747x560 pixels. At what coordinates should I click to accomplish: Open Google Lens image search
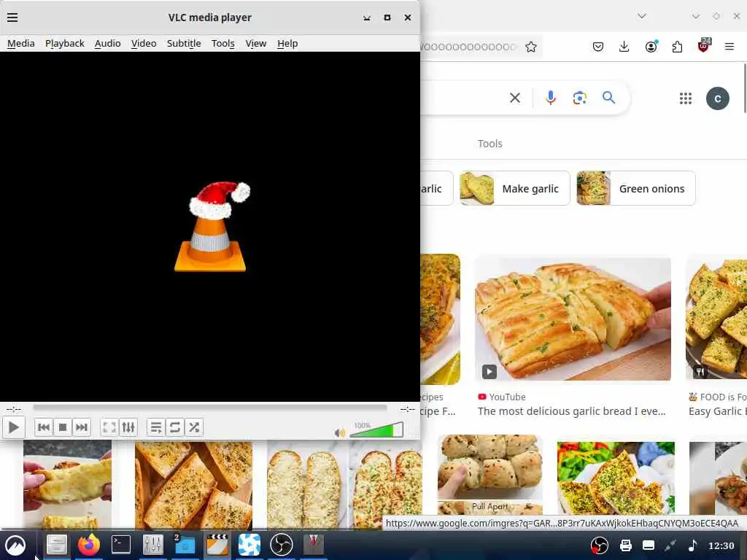click(x=579, y=98)
